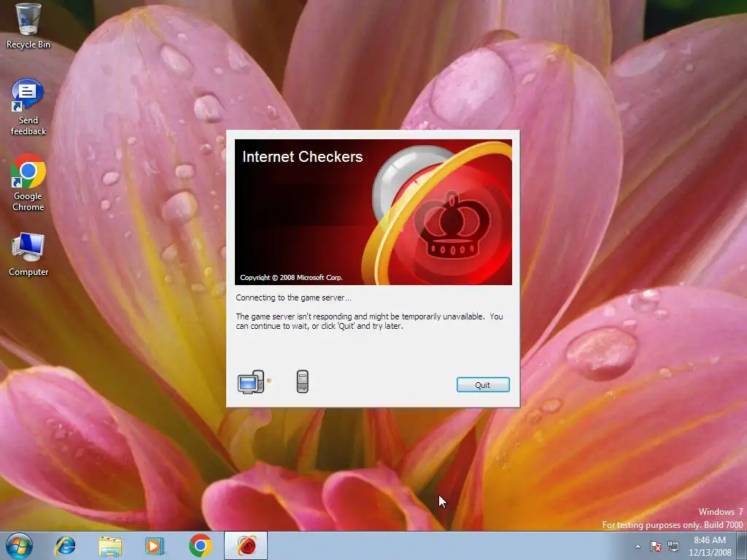747x560 pixels.
Task: Click the 'Copyright © 2008 Microsoft Corp.' text
Action: (x=291, y=277)
